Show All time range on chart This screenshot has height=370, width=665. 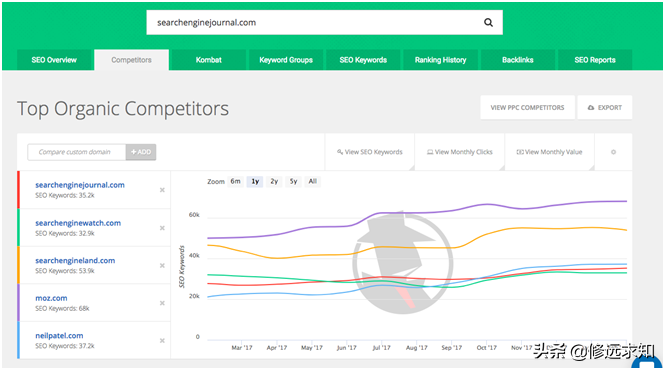click(313, 182)
